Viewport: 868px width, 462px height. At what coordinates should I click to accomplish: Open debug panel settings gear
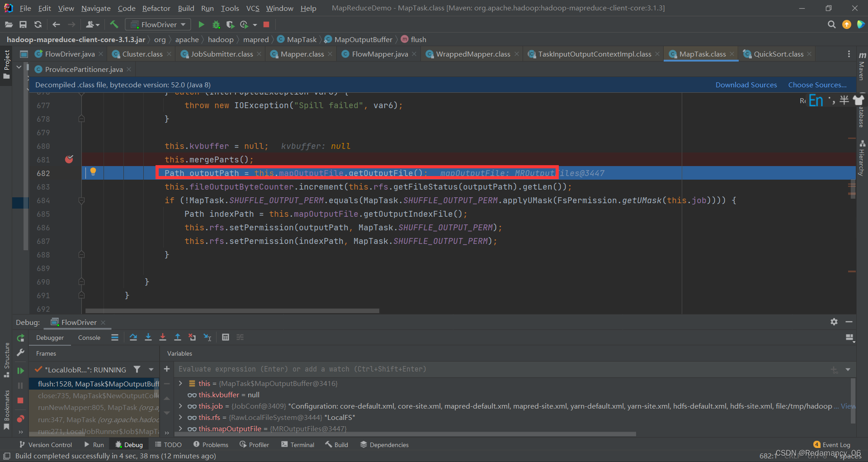point(834,322)
